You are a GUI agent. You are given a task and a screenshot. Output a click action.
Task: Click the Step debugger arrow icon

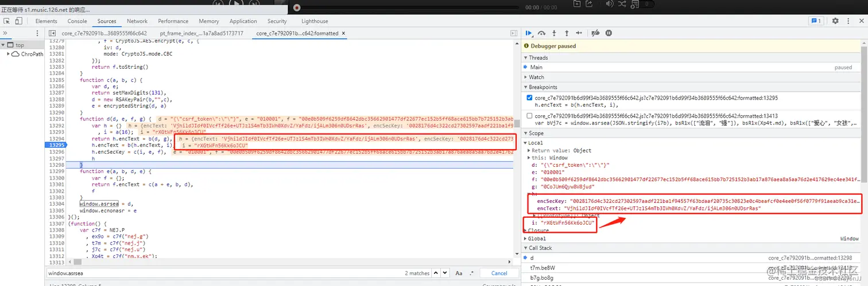tap(579, 33)
